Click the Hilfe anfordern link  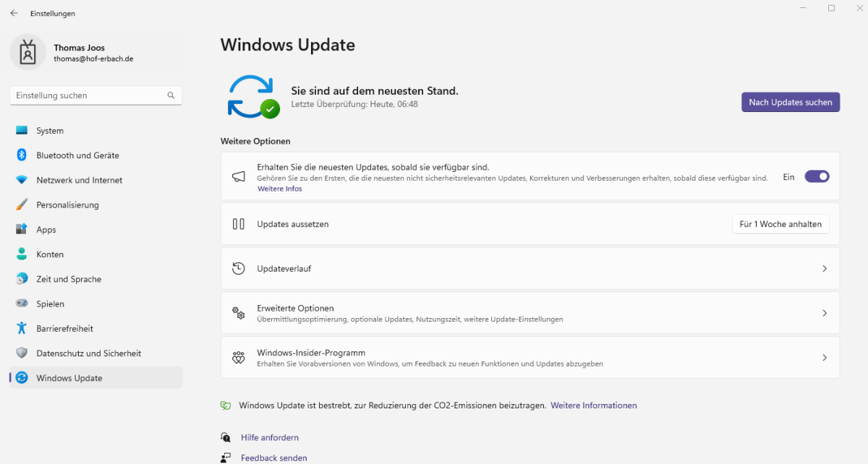tap(270, 437)
